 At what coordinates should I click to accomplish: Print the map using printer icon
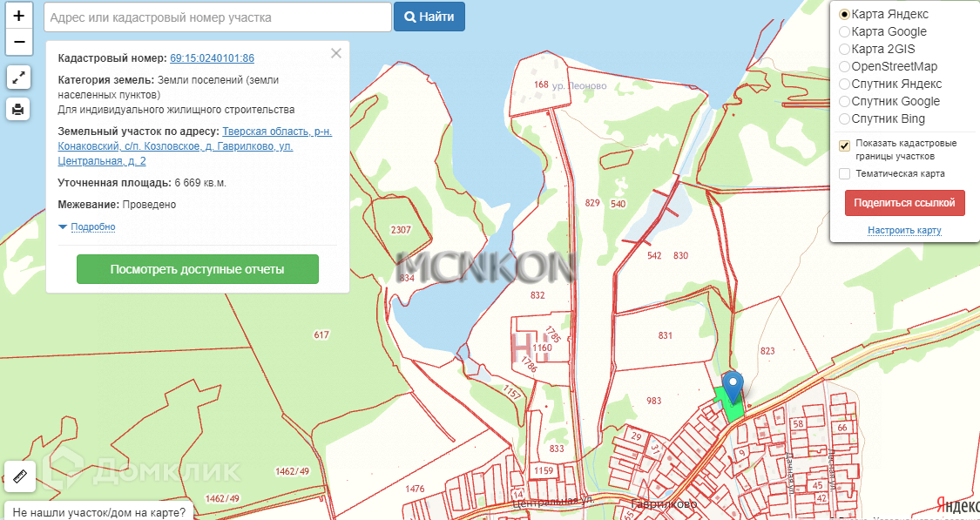click(19, 110)
